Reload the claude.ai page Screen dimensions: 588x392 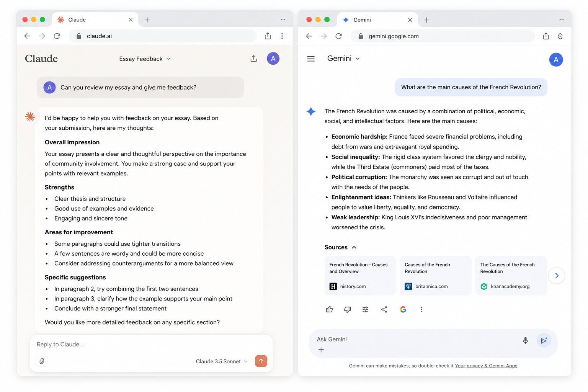point(57,36)
